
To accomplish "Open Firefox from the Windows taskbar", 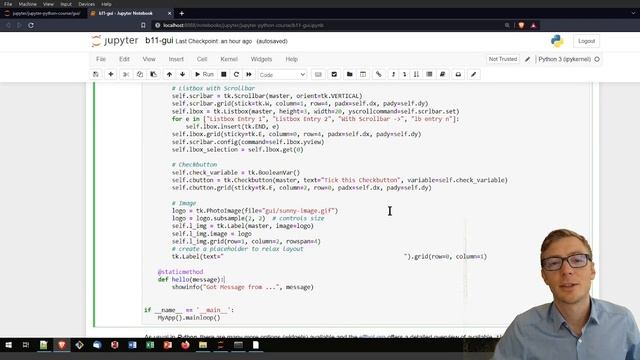I will coord(185,345).
